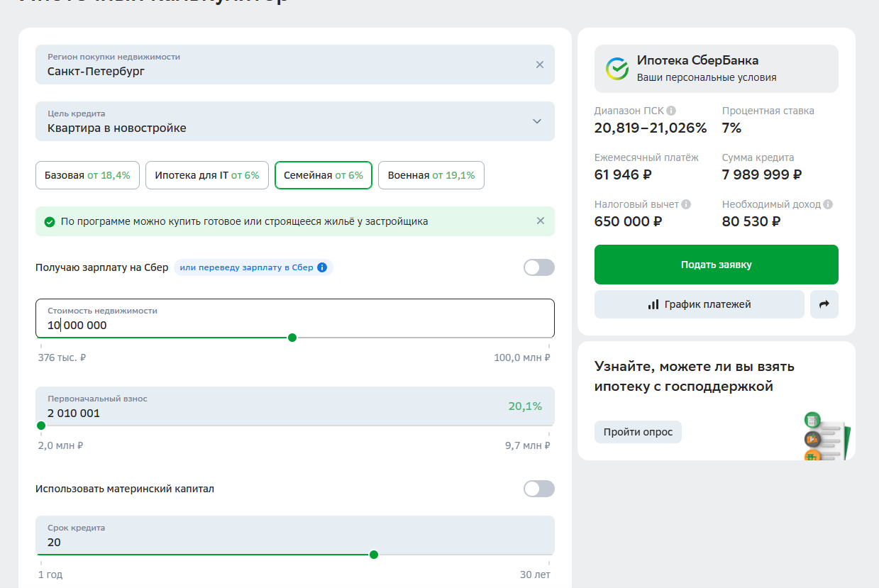879x588 pixels.
Task: Click the Срок кредита input field
Action: pos(295,536)
